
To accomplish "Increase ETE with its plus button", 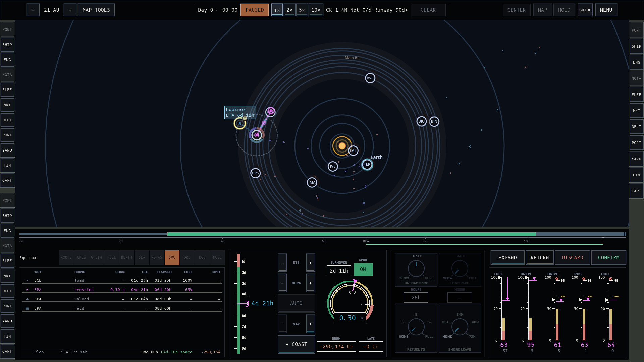I will tap(311, 263).
